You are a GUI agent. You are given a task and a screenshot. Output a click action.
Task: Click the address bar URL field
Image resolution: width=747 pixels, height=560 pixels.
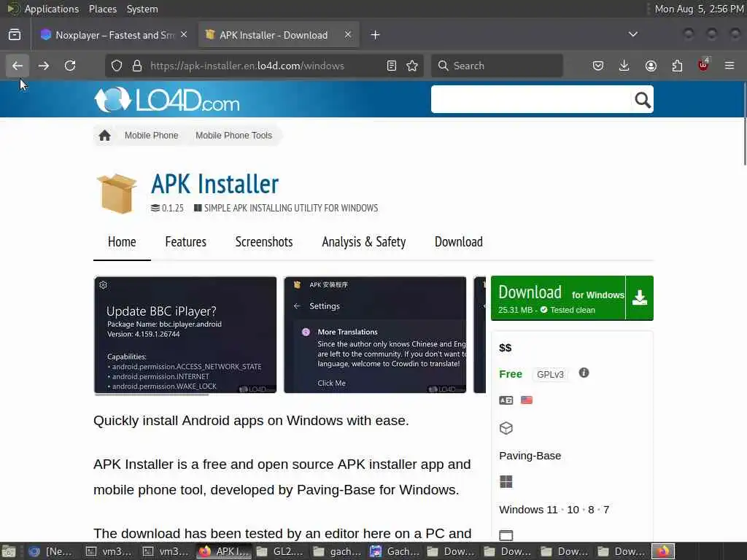click(264, 66)
